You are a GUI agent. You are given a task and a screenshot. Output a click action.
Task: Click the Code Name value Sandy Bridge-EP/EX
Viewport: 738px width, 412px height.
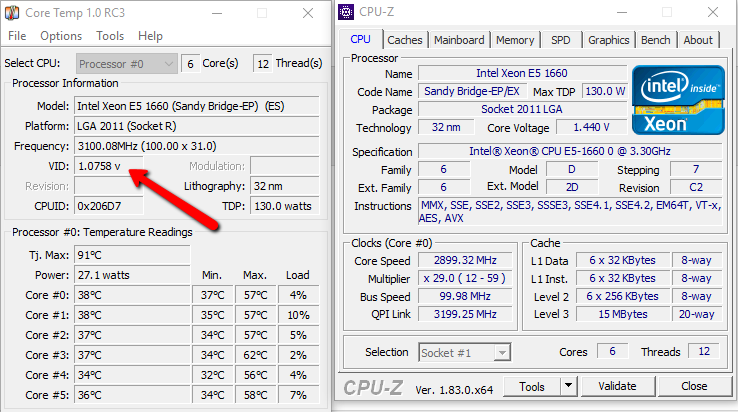coord(472,91)
